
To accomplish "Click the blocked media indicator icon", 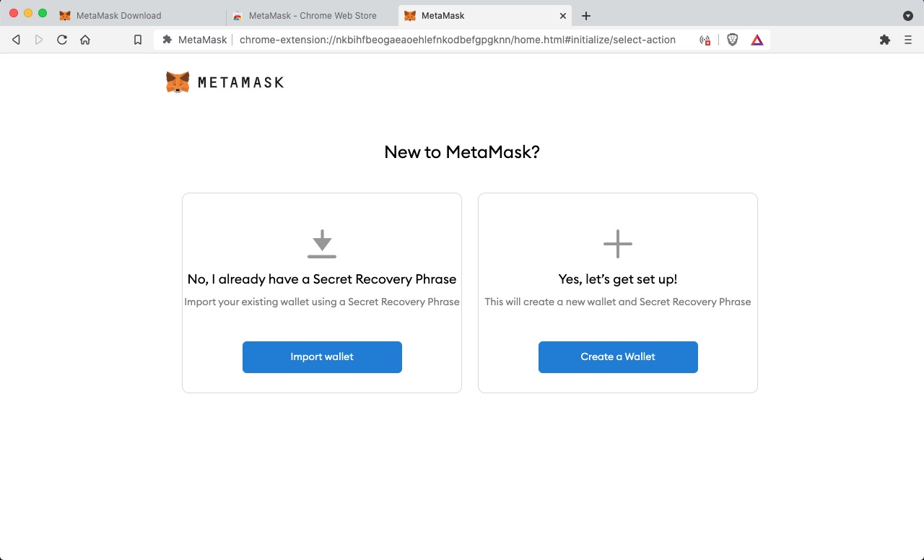I will (x=705, y=40).
